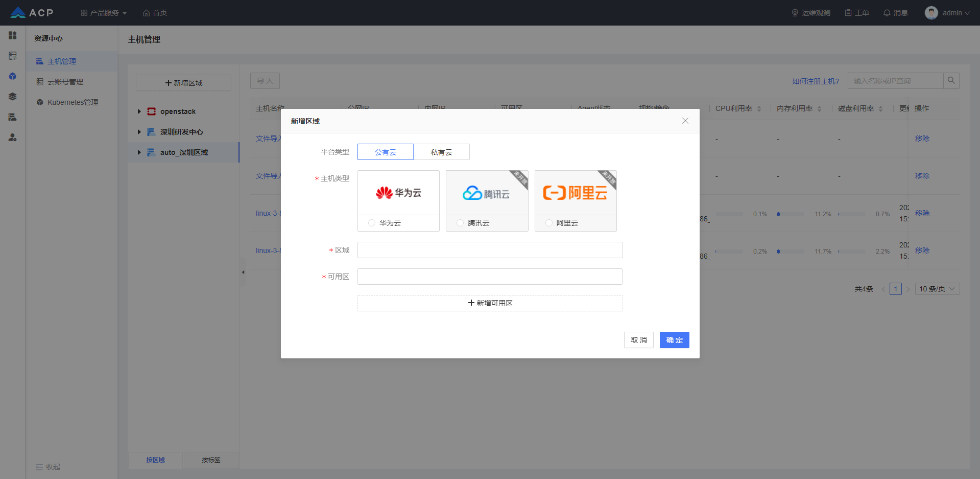Sort by 磁盘利用率 column

click(x=881, y=109)
